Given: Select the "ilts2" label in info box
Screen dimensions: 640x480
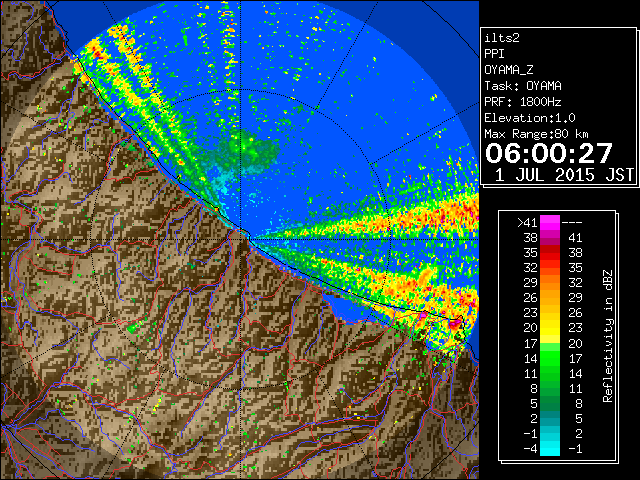Looking at the screenshot, I should coord(502,38).
